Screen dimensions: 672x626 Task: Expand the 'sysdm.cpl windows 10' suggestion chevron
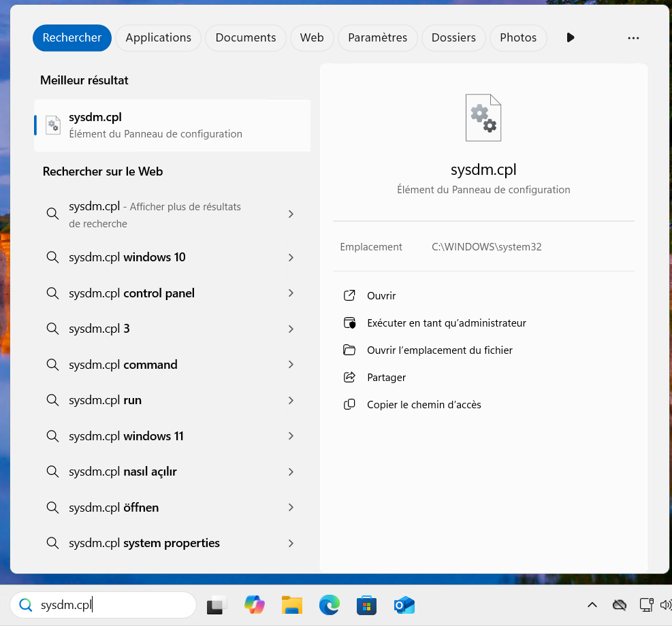pyautogui.click(x=291, y=258)
